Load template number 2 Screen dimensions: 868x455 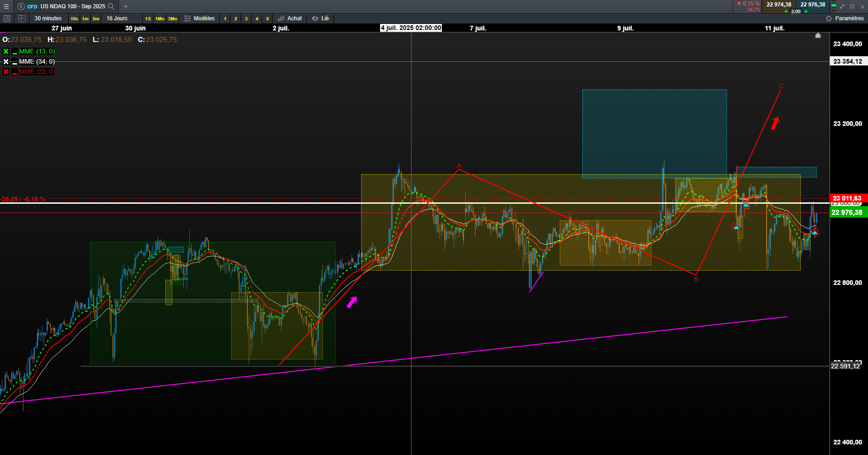(x=236, y=18)
